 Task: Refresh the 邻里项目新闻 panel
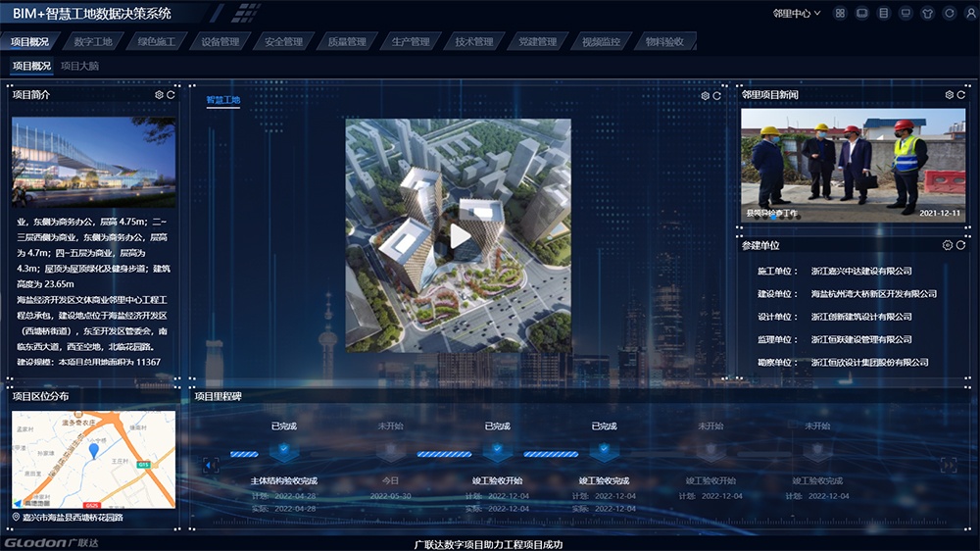tap(960, 95)
